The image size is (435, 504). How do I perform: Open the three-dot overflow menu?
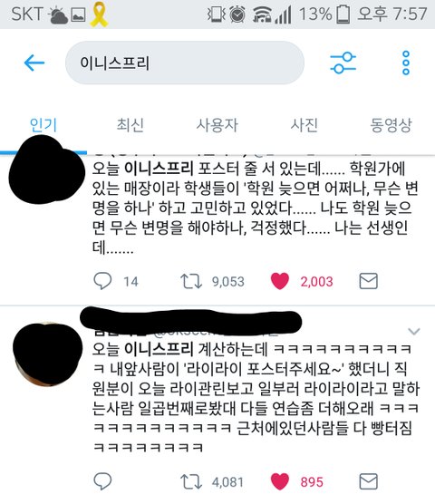click(406, 63)
